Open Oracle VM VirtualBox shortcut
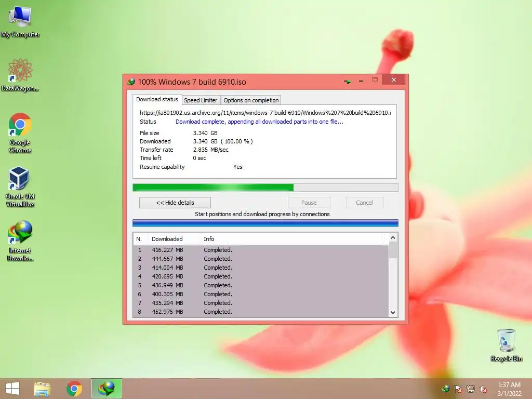Screen dimensions: 532x399 pyautogui.click(x=20, y=187)
